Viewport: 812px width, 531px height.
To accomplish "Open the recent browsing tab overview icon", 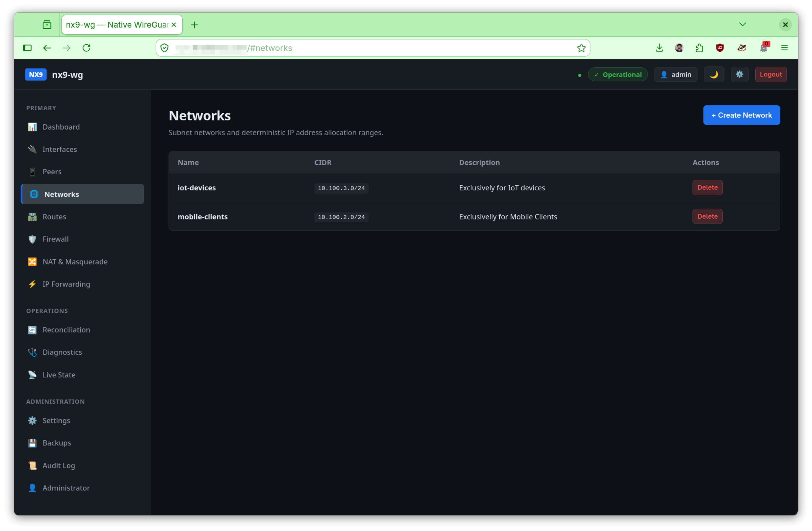I will (47, 25).
